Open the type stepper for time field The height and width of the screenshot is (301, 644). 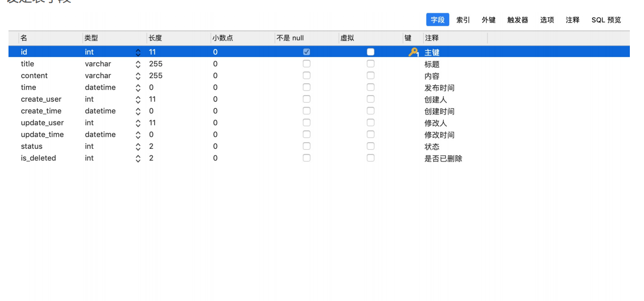click(138, 87)
